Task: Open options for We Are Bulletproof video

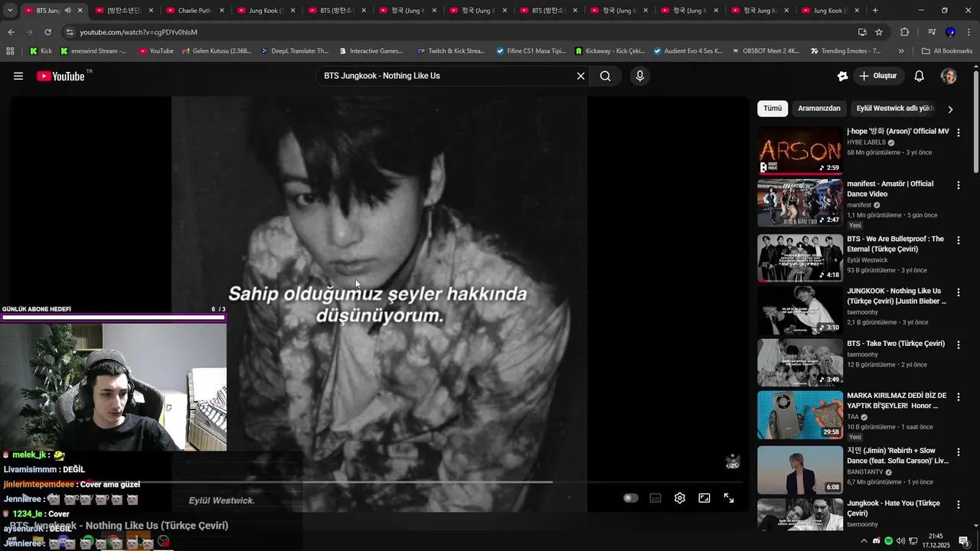Action: pos(958,240)
